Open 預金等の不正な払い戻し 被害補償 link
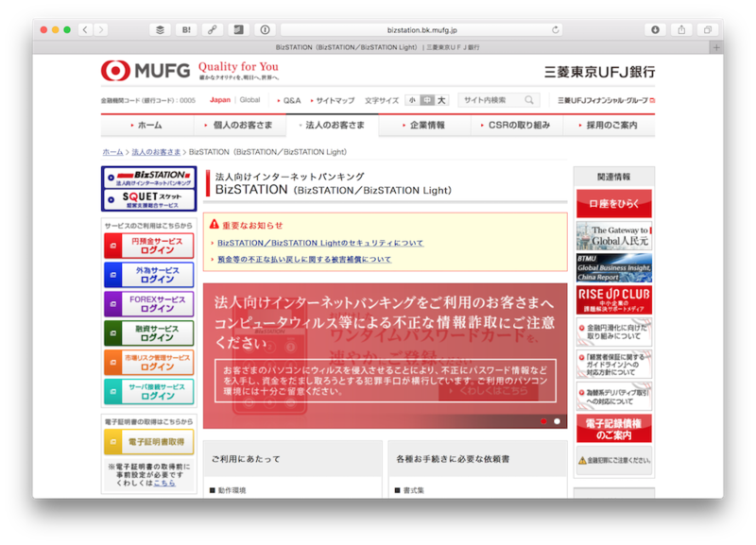Image resolution: width=756 pixels, height=545 pixels. (304, 259)
